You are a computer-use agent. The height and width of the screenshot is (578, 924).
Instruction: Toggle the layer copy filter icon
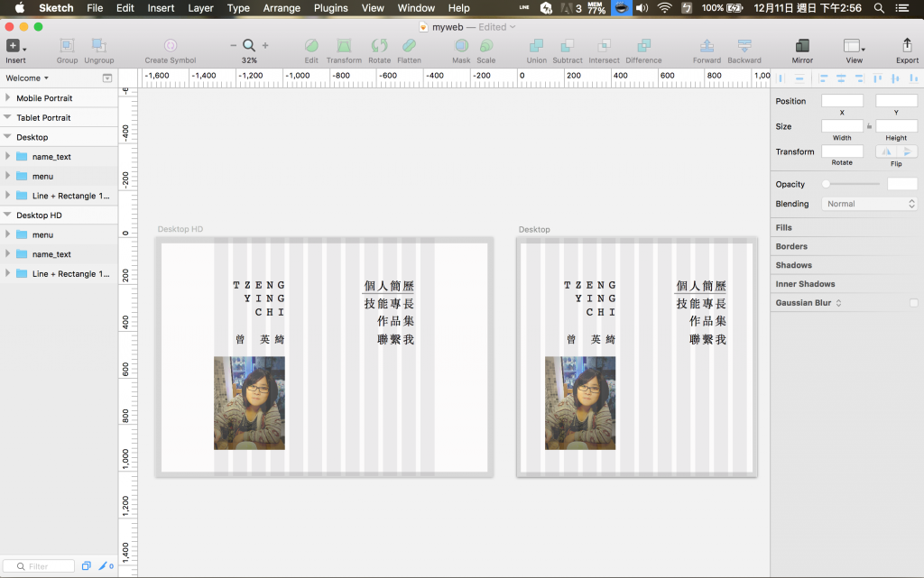86,566
